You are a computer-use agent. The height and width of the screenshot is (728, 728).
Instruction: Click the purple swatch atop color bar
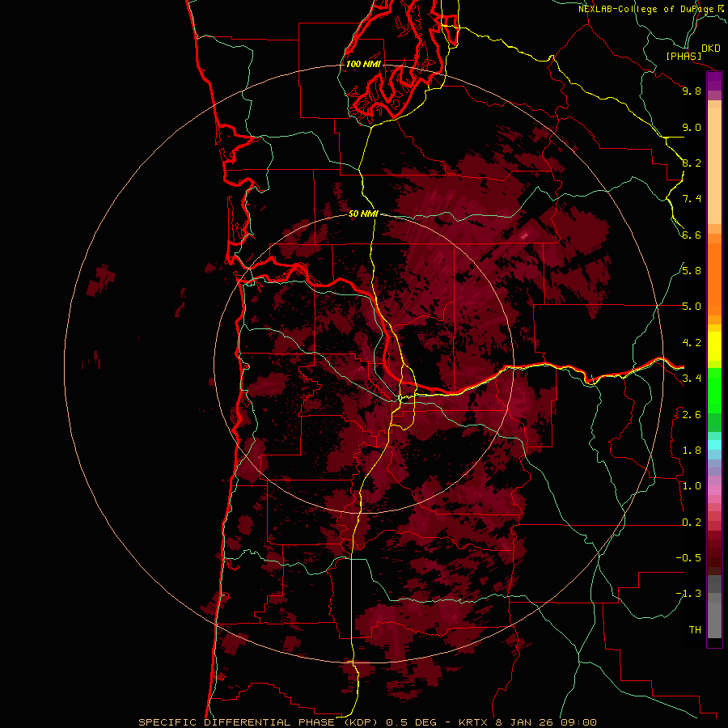click(714, 81)
